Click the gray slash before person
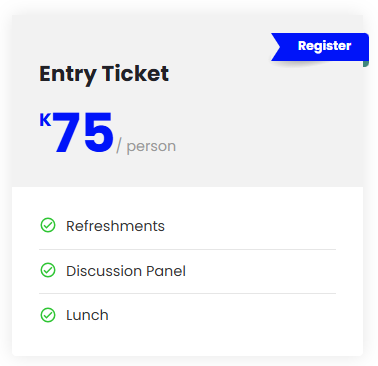This screenshot has height=366, width=378. pos(119,146)
